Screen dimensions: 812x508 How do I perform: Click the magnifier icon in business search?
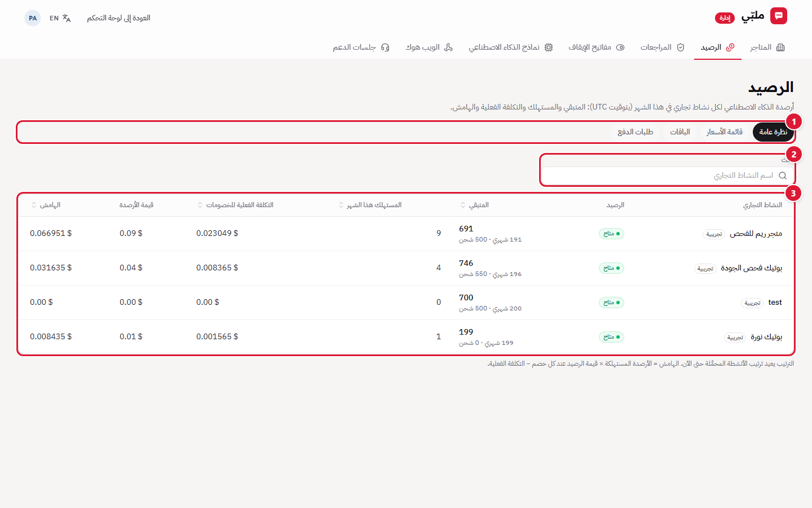pos(783,176)
